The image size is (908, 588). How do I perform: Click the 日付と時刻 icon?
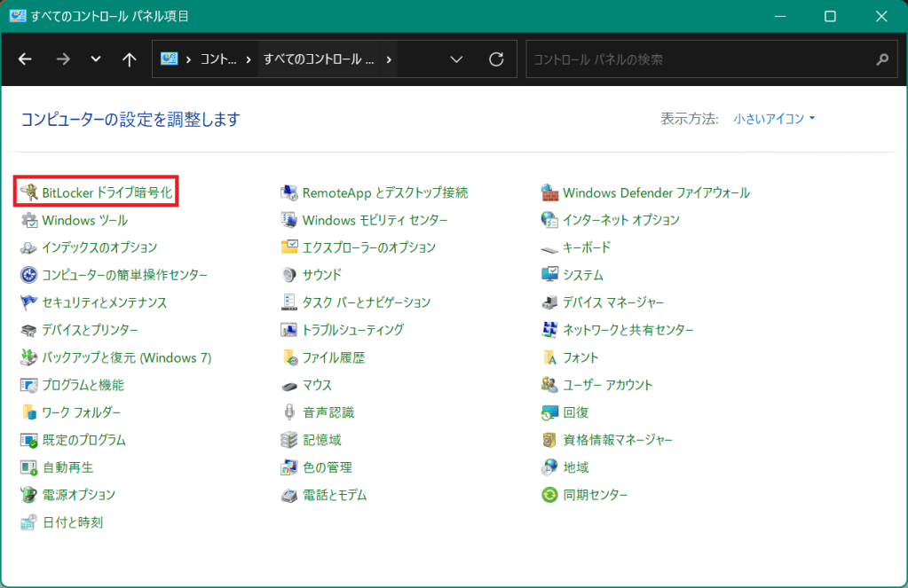[x=29, y=522]
